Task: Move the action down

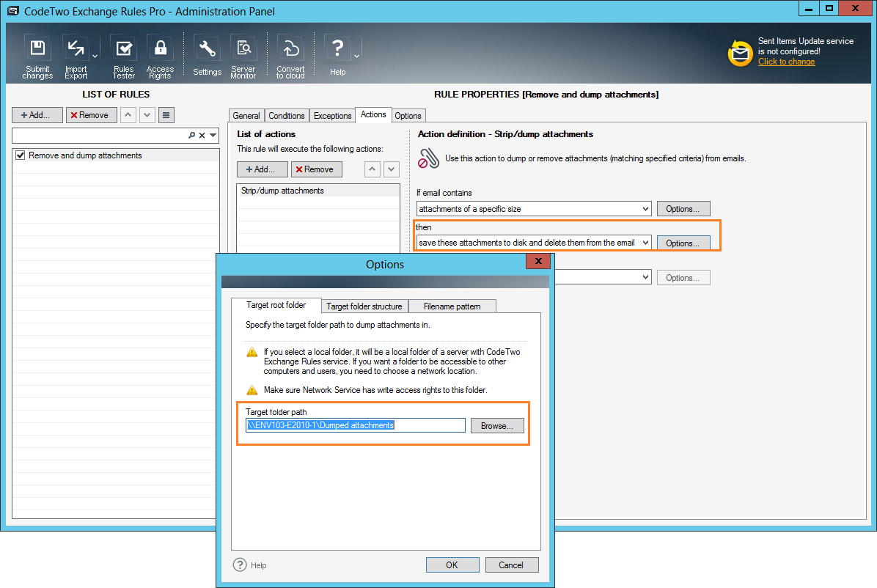Action: (392, 169)
